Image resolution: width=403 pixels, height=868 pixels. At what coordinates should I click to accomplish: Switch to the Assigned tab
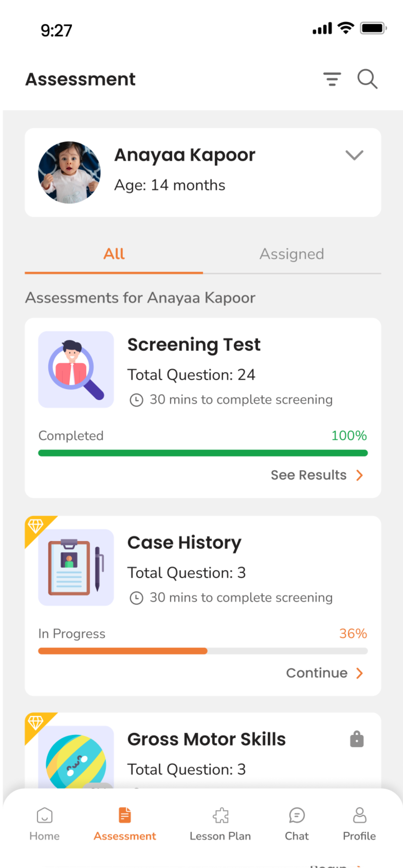click(292, 254)
